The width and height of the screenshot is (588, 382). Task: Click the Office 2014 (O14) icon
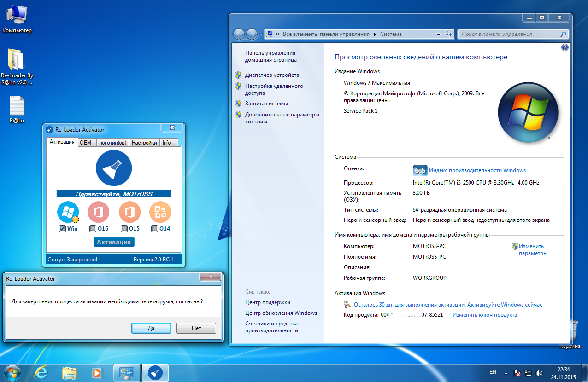[x=160, y=212]
